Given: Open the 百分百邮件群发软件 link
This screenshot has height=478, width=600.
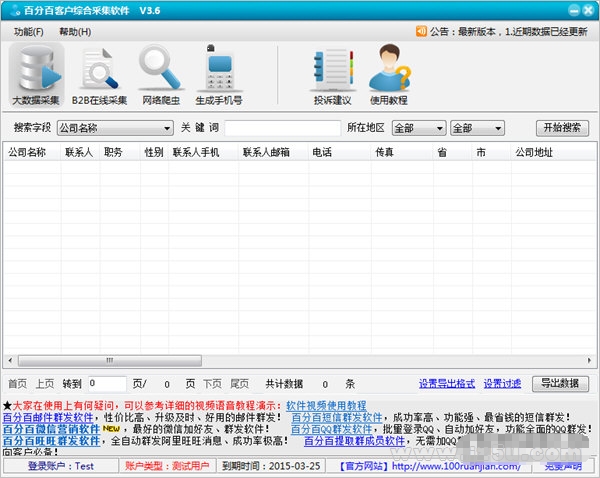Looking at the screenshot, I should point(48,417).
